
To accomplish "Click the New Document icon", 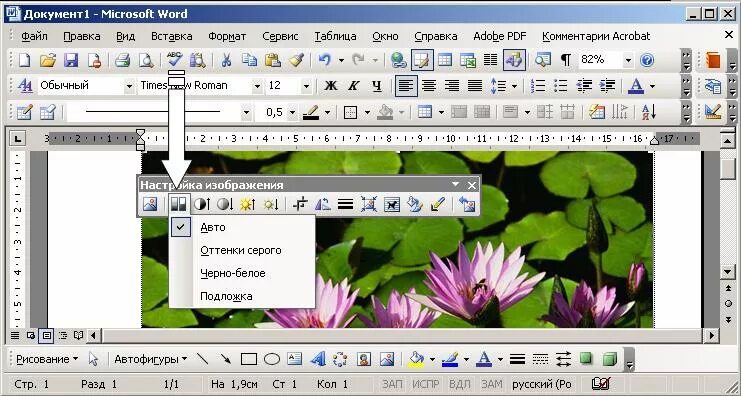I will [24, 60].
